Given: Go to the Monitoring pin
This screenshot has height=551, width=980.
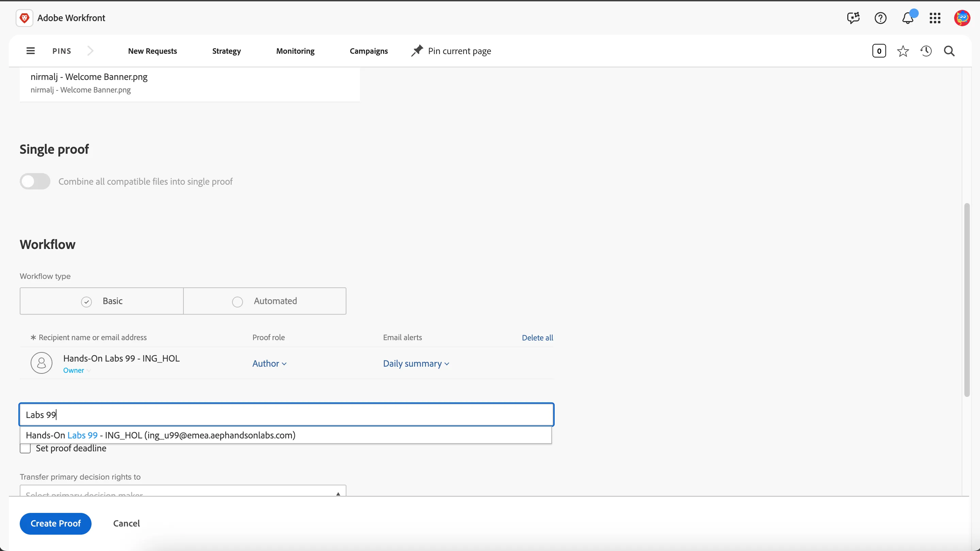Looking at the screenshot, I should (295, 51).
